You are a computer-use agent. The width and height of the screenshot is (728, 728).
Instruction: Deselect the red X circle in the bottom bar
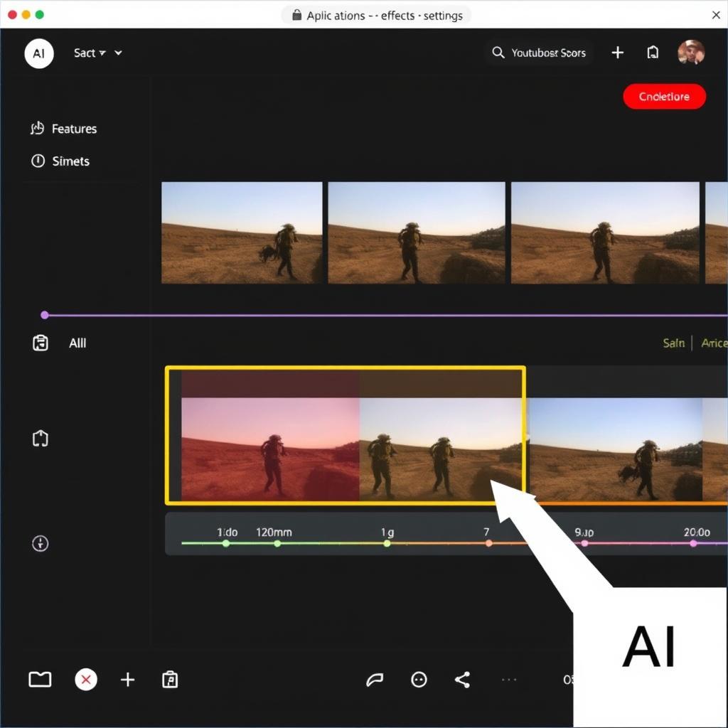pyautogui.click(x=86, y=680)
